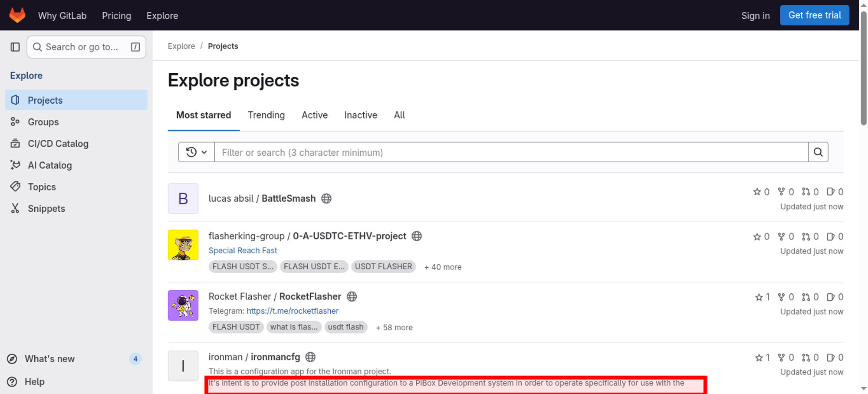Click the USDT FLASHER topic badge

point(384,266)
